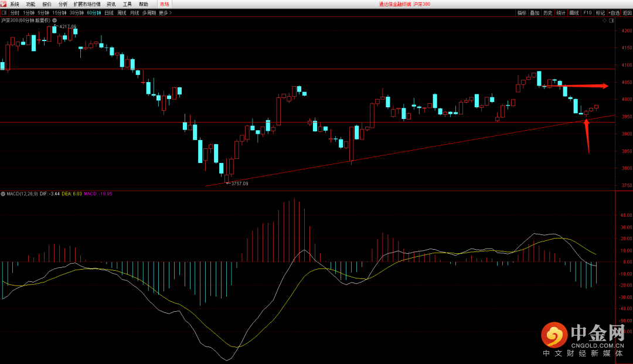Click the 3757.09 low price marker
Screen dimensions: 633x364
click(x=240, y=183)
